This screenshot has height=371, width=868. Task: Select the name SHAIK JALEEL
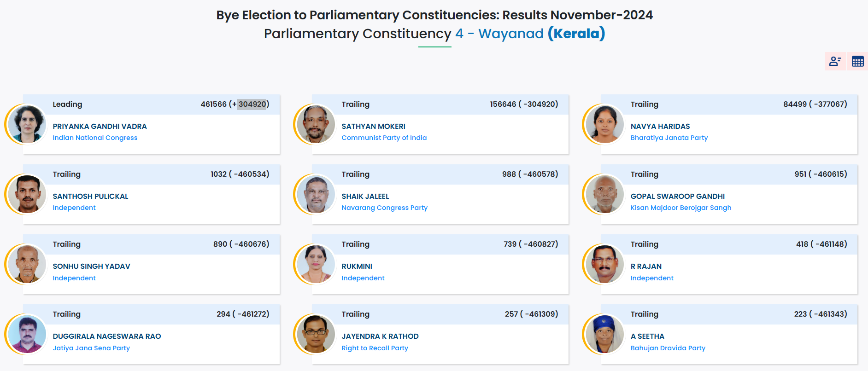pos(365,196)
